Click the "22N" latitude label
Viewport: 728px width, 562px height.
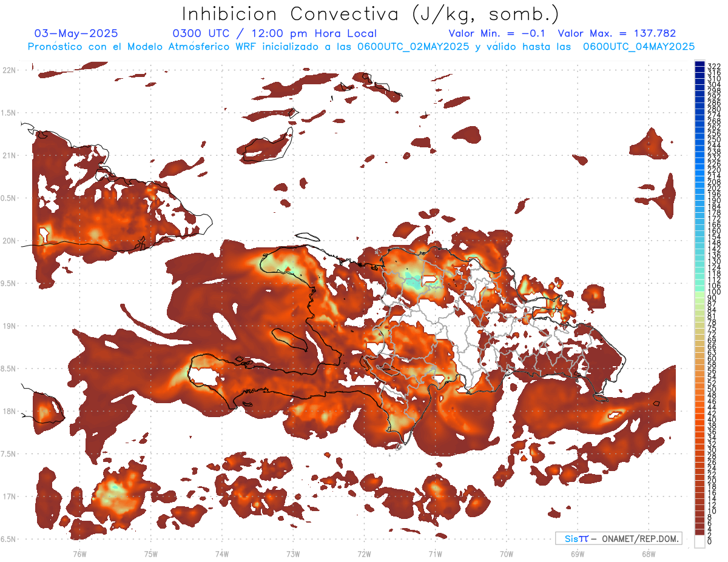tap(10, 70)
